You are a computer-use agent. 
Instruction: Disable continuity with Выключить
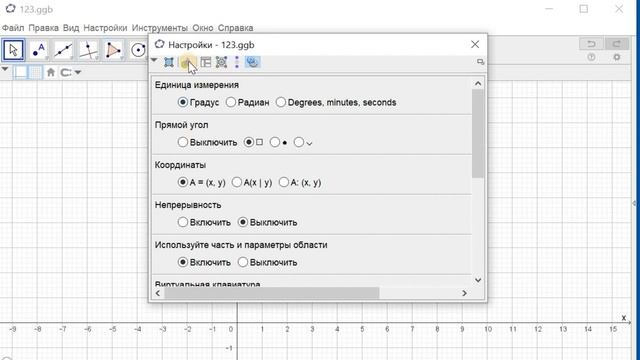pyautogui.click(x=267, y=222)
